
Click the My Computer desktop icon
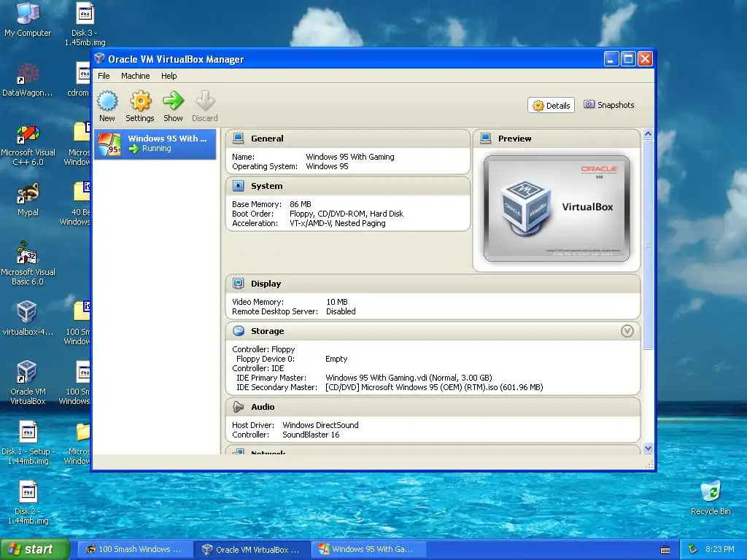point(28,19)
